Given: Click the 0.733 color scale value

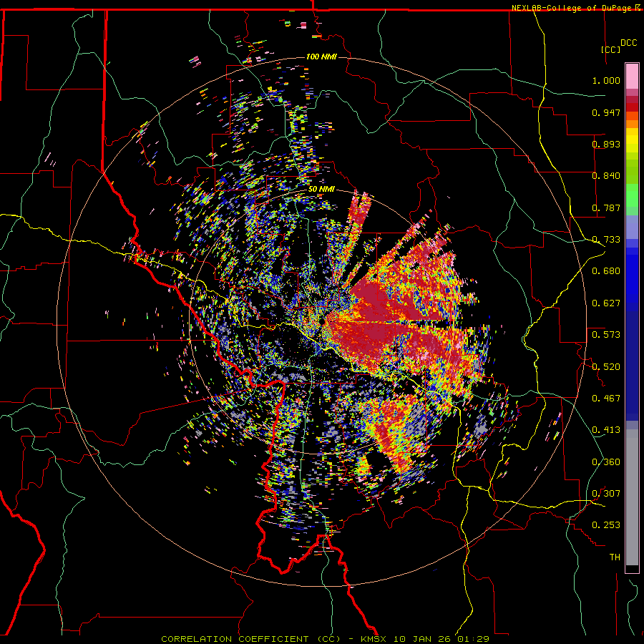Looking at the screenshot, I should [606, 240].
